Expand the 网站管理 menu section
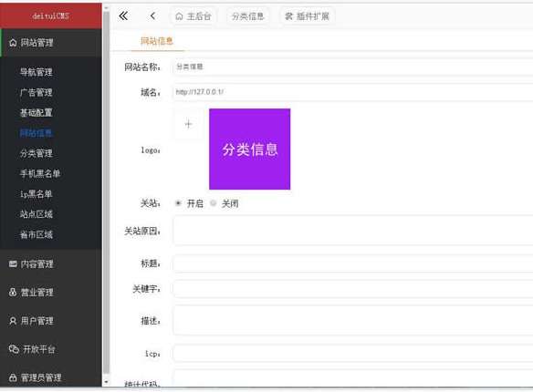Screen dimensions: 533x392 pyautogui.click(x=51, y=43)
